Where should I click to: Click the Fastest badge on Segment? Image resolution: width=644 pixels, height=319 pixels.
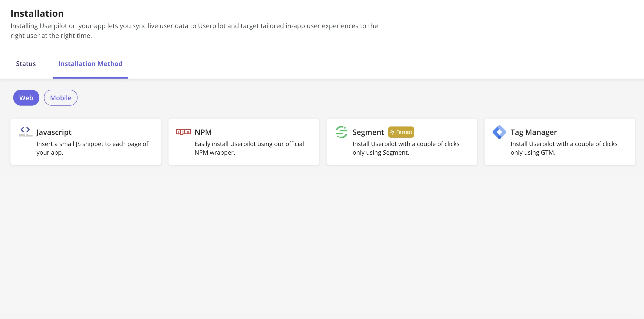[401, 132]
